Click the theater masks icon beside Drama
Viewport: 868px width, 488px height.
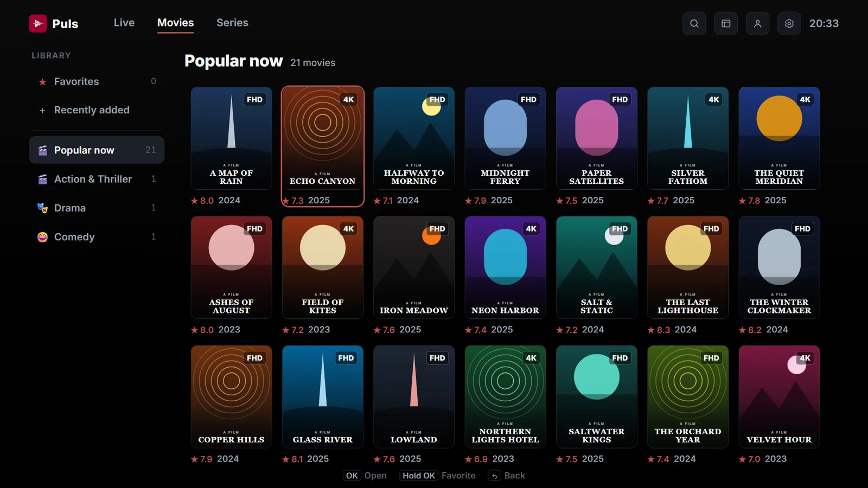(x=42, y=208)
